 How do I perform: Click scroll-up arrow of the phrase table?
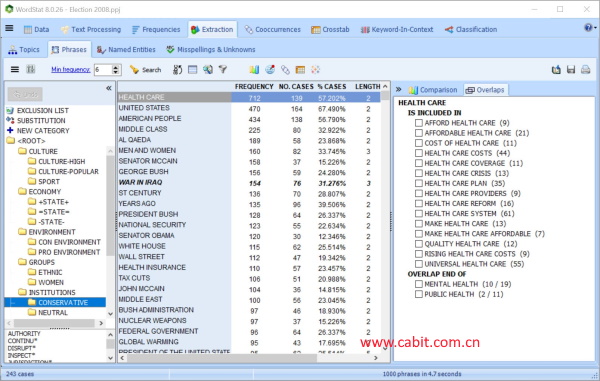[x=385, y=87]
